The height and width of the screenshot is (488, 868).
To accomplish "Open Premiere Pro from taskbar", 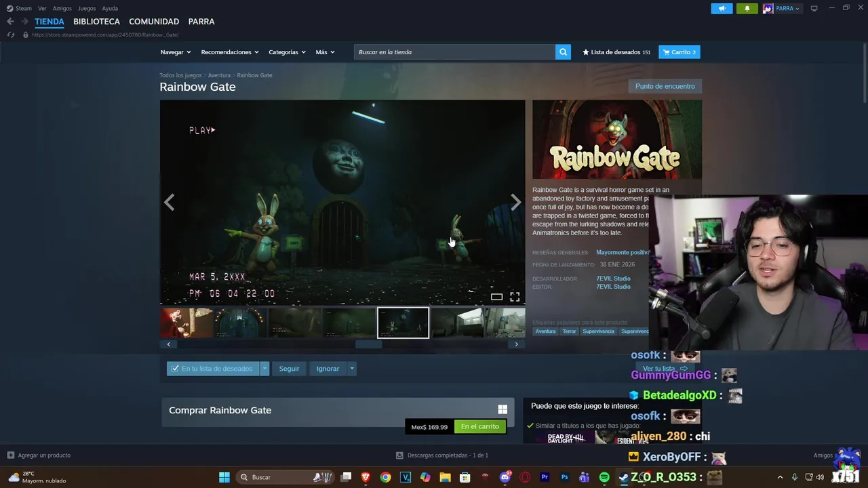I will (x=545, y=477).
